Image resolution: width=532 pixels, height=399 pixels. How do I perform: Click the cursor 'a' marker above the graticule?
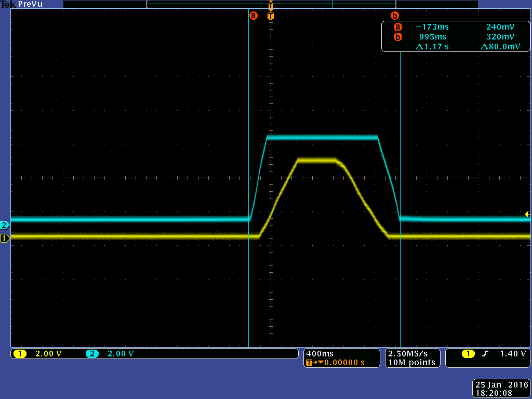[x=254, y=16]
